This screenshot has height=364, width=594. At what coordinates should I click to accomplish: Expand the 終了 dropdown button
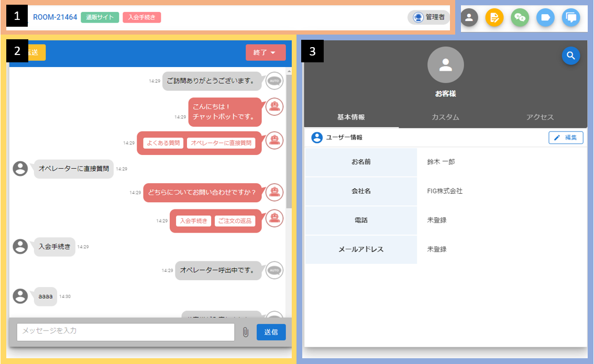266,52
